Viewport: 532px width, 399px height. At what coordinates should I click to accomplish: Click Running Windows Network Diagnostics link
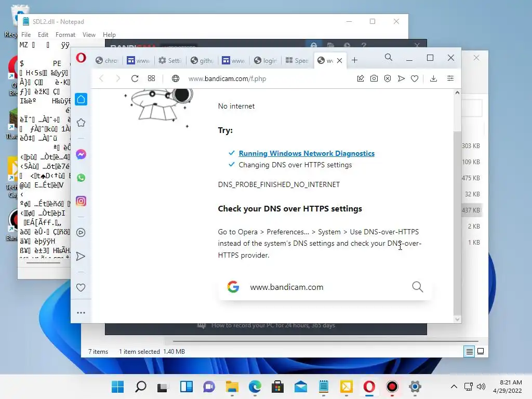tap(307, 153)
